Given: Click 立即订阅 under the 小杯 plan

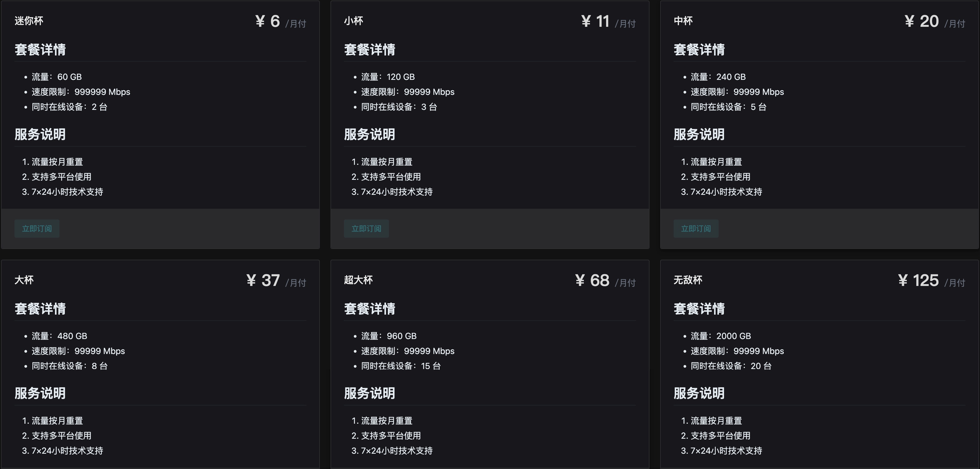Looking at the screenshot, I should pos(366,229).
